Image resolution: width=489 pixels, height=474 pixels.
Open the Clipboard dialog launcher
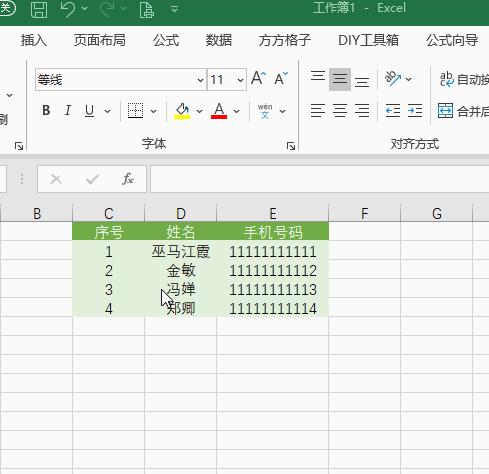[19, 146]
